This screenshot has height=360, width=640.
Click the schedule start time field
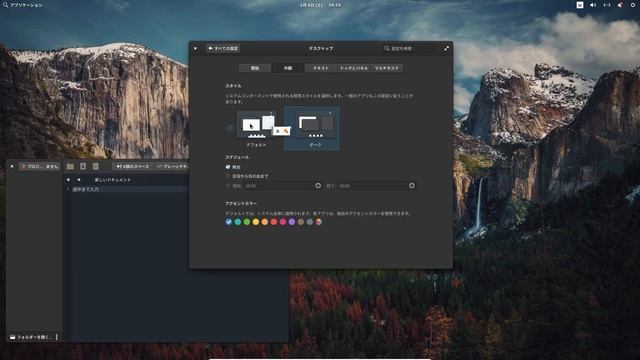click(x=282, y=186)
